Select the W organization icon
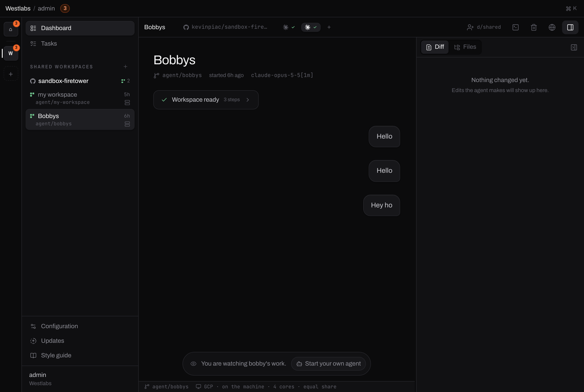The image size is (584, 392). (x=11, y=53)
